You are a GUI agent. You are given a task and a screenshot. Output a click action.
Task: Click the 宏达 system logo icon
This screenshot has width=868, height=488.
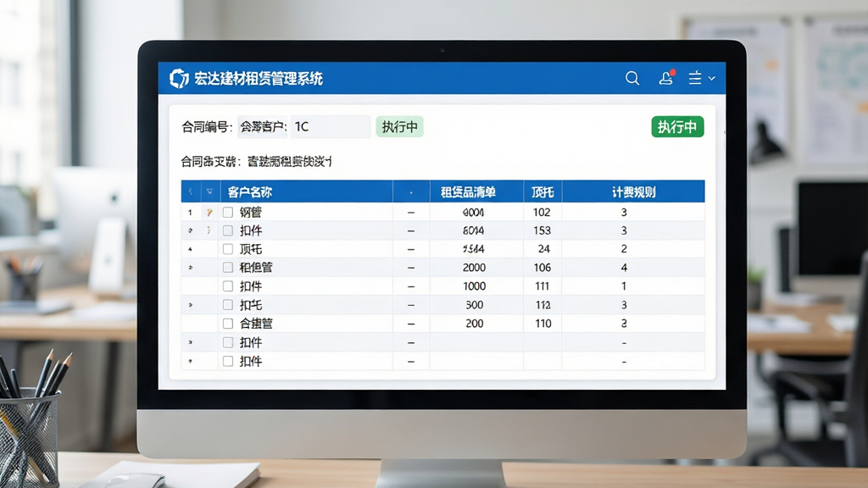pyautogui.click(x=179, y=79)
